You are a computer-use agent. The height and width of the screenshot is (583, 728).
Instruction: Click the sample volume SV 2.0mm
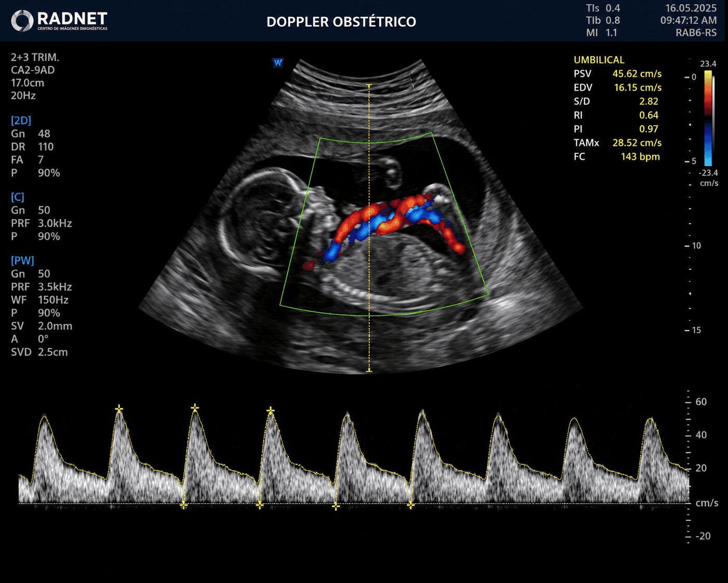click(x=42, y=326)
